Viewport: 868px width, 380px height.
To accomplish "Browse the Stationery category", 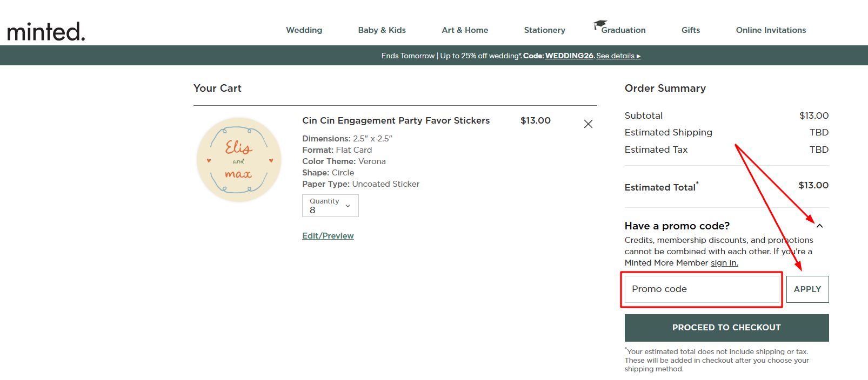I will click(x=544, y=30).
